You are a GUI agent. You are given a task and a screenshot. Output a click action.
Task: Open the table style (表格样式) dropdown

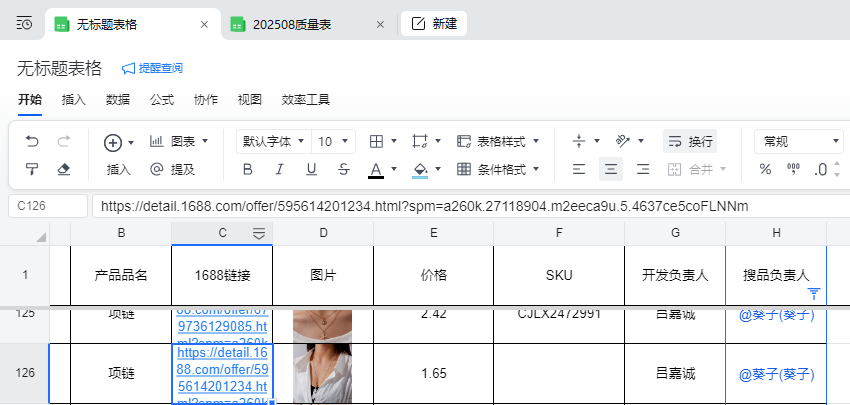(498, 141)
